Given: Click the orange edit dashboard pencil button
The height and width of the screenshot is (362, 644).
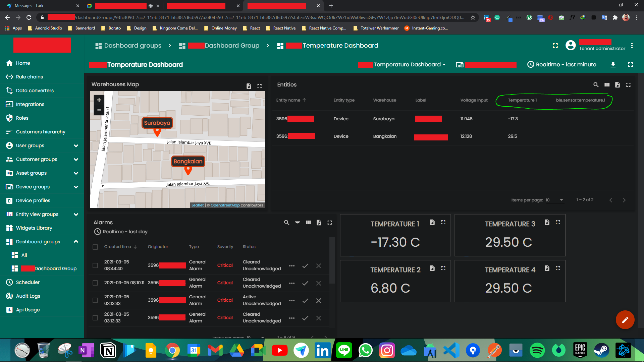Looking at the screenshot, I should (625, 320).
